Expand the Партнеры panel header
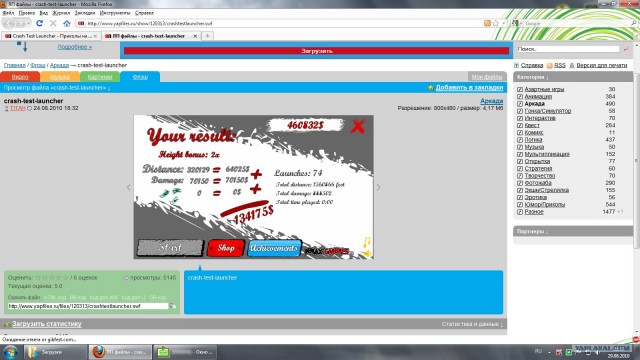 pos(573,231)
